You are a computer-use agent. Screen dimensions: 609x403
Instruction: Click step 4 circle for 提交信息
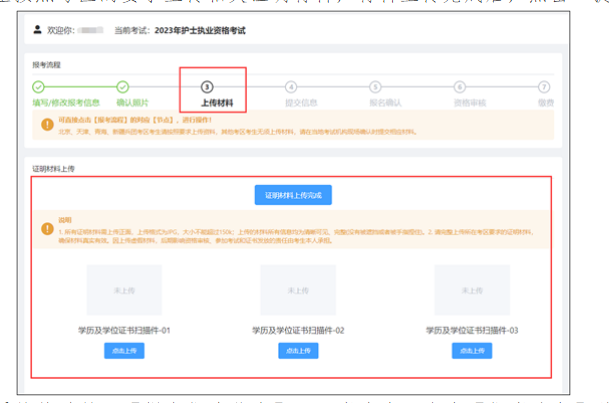[x=291, y=87]
